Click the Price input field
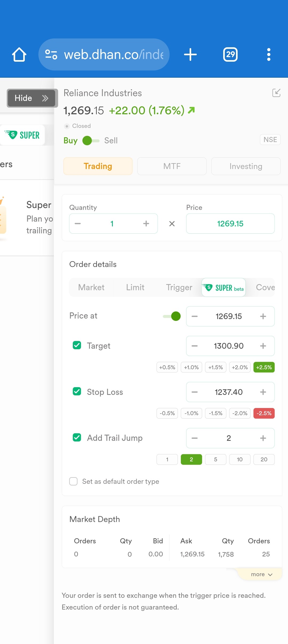This screenshot has width=288, height=644. (230, 223)
